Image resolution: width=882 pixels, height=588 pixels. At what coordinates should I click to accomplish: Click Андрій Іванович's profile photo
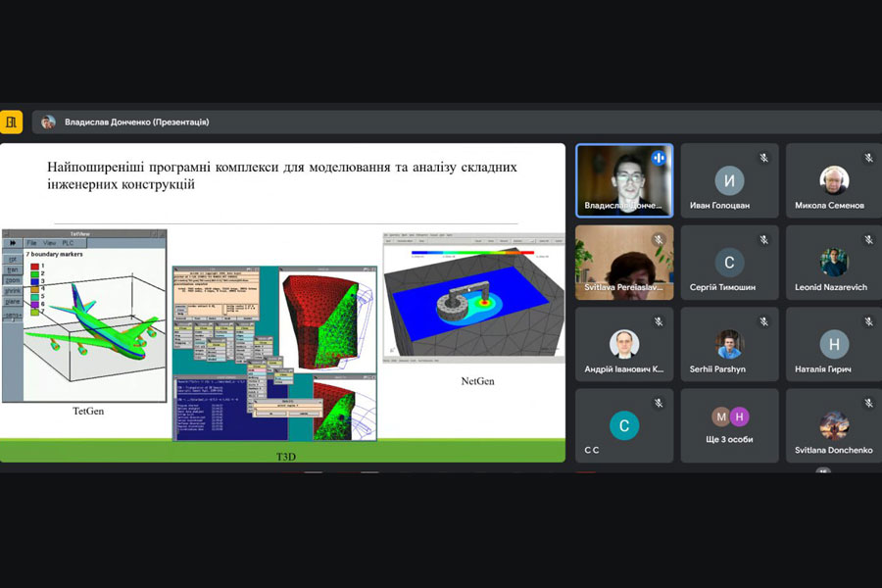tap(624, 344)
